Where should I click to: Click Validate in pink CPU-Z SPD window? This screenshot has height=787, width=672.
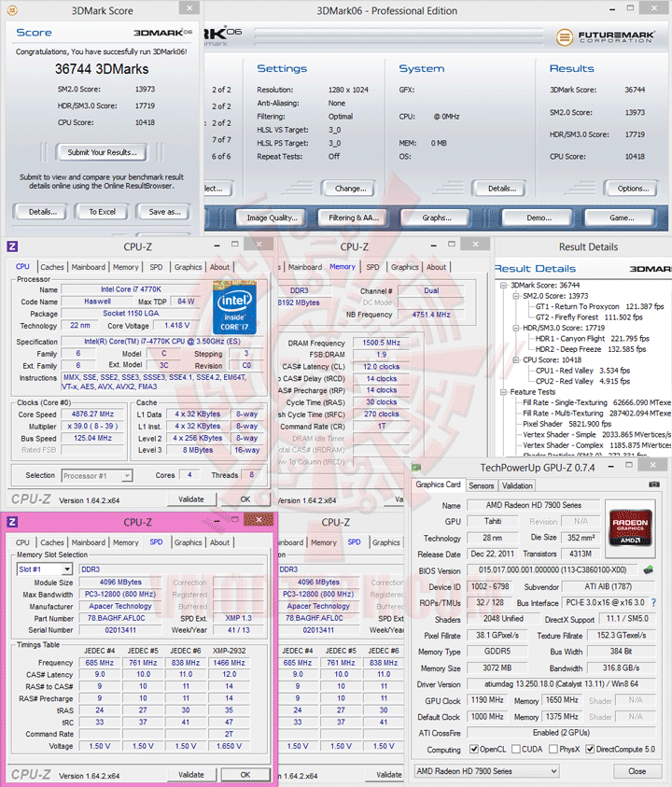pyautogui.click(x=191, y=775)
